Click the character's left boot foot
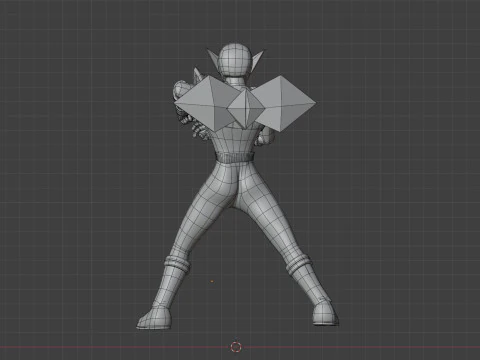 (x=154, y=318)
